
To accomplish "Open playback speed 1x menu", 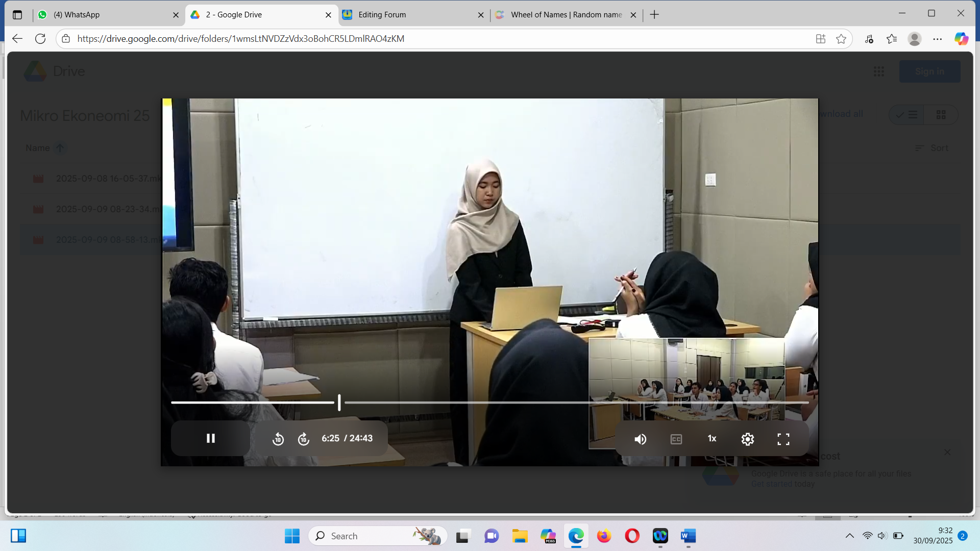I will [x=712, y=439].
